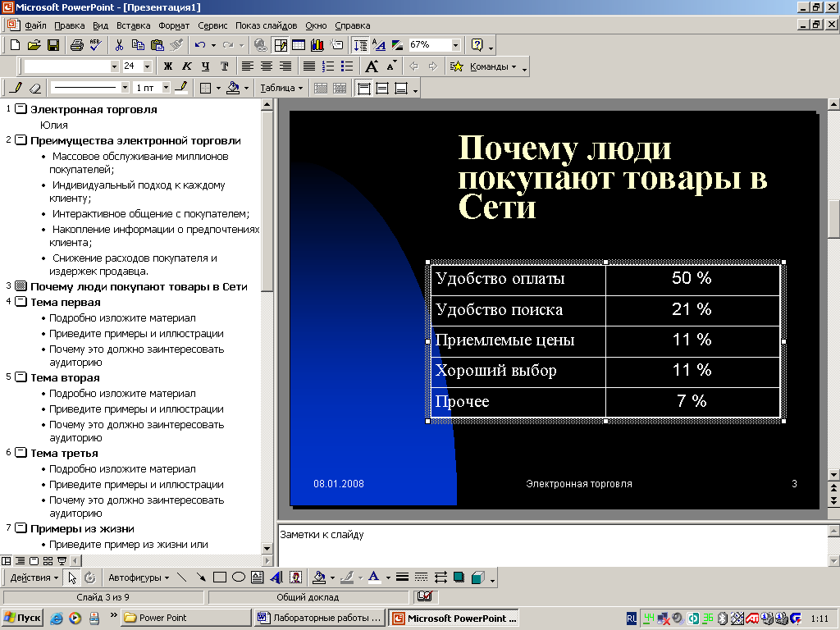The height and width of the screenshot is (630, 840).
Task: Undo the last action
Action: [x=200, y=46]
